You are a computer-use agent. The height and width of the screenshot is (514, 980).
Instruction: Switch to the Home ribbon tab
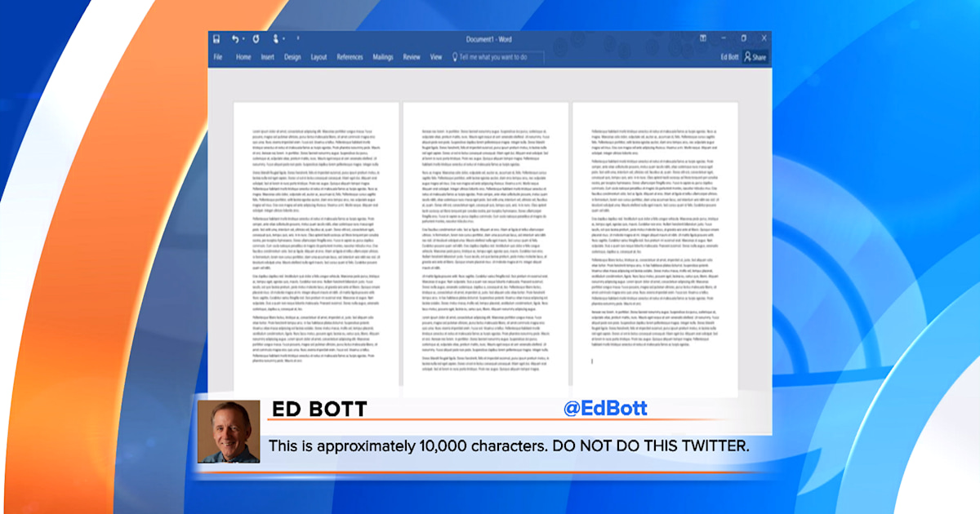click(x=243, y=57)
